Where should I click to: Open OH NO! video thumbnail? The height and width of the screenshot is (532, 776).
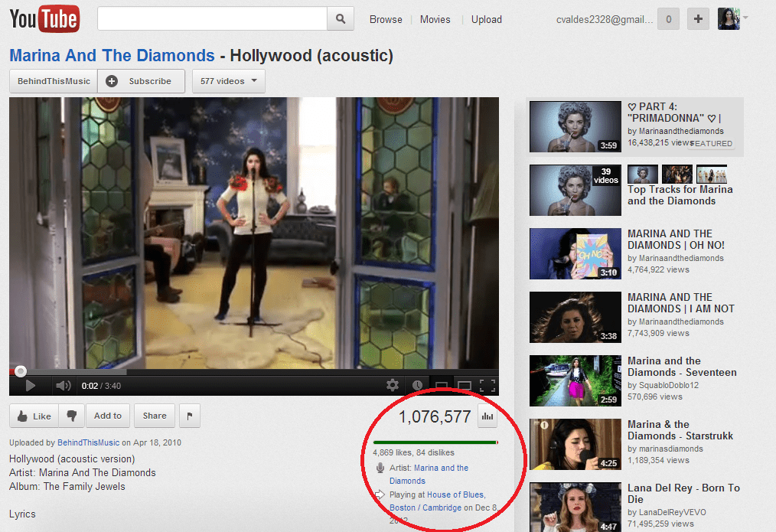(x=575, y=254)
